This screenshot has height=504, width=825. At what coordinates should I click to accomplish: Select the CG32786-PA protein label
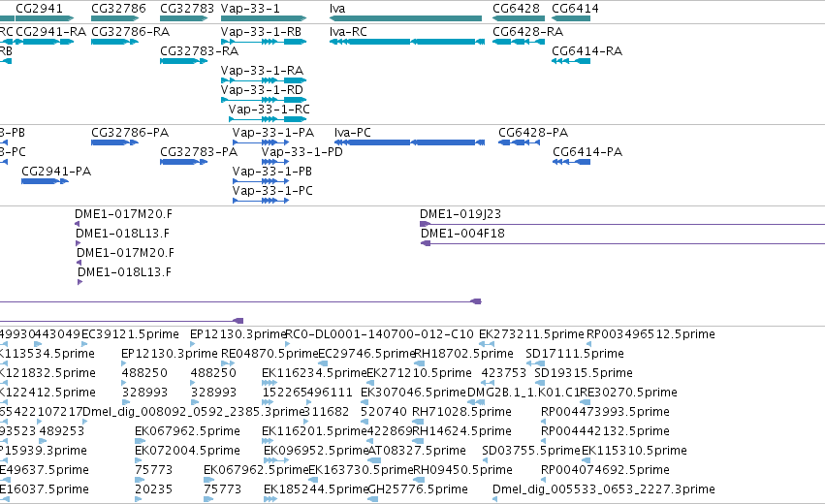point(130,133)
